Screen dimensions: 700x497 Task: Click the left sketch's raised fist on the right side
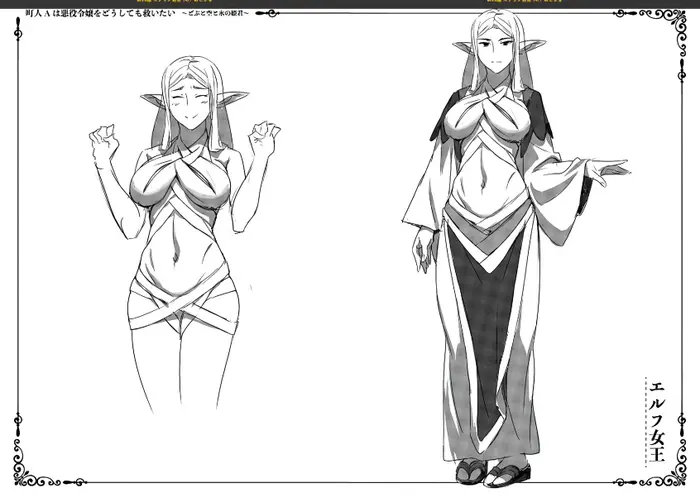click(265, 133)
